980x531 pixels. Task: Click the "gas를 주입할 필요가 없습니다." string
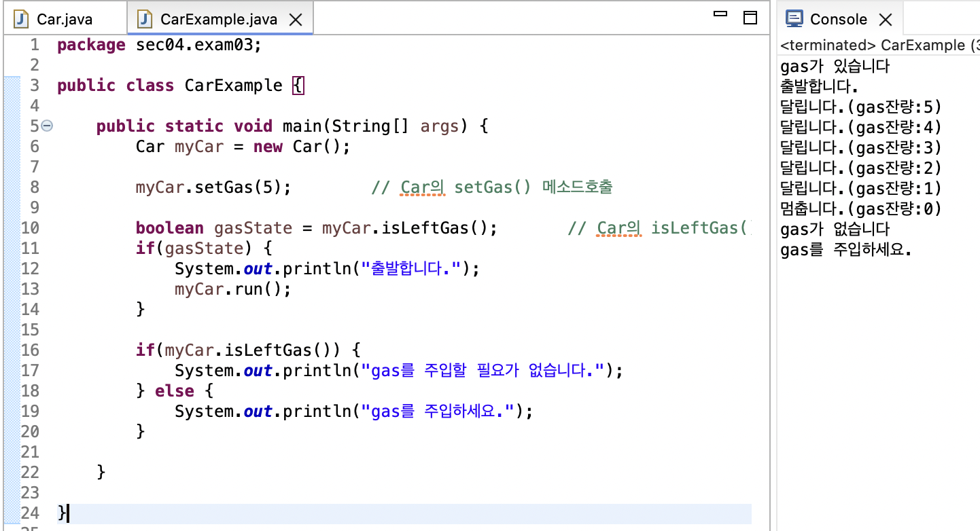coord(483,371)
